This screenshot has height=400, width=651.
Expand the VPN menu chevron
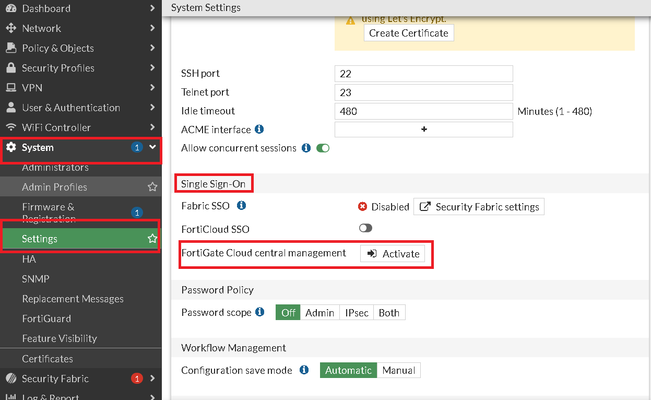pos(152,88)
